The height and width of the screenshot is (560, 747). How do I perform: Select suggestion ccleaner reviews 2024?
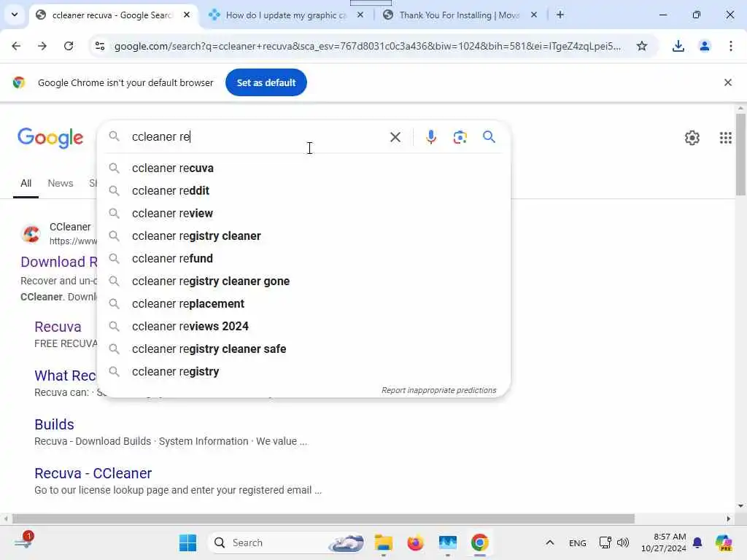pos(303,326)
